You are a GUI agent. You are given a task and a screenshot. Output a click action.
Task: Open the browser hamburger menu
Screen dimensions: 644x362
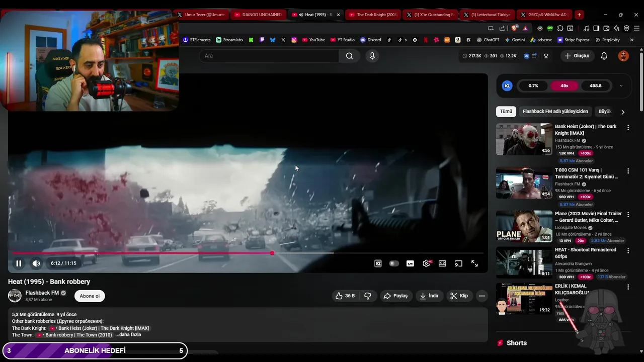pos(637,28)
